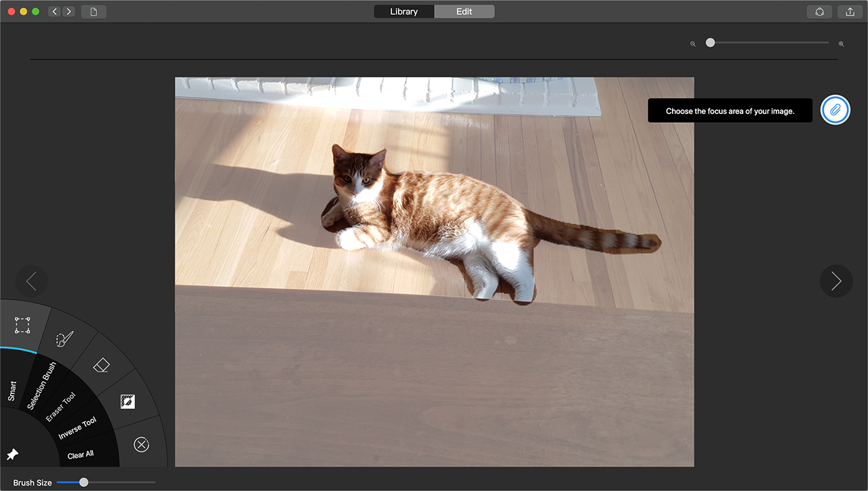Click the Selection Brush label
868x491 pixels.
(x=42, y=387)
